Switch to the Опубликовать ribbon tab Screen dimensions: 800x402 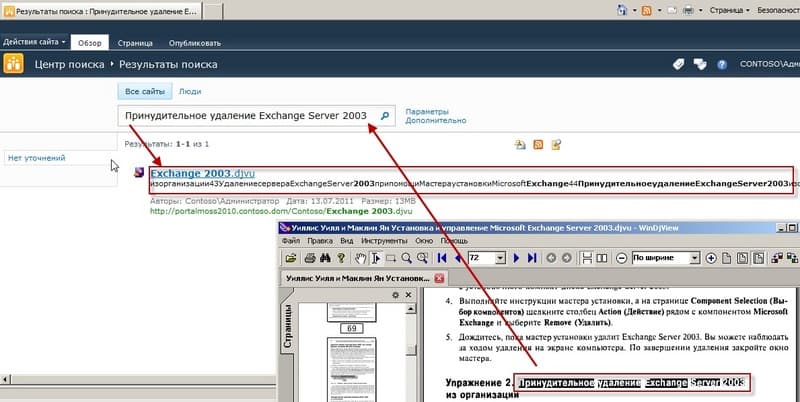[195, 43]
